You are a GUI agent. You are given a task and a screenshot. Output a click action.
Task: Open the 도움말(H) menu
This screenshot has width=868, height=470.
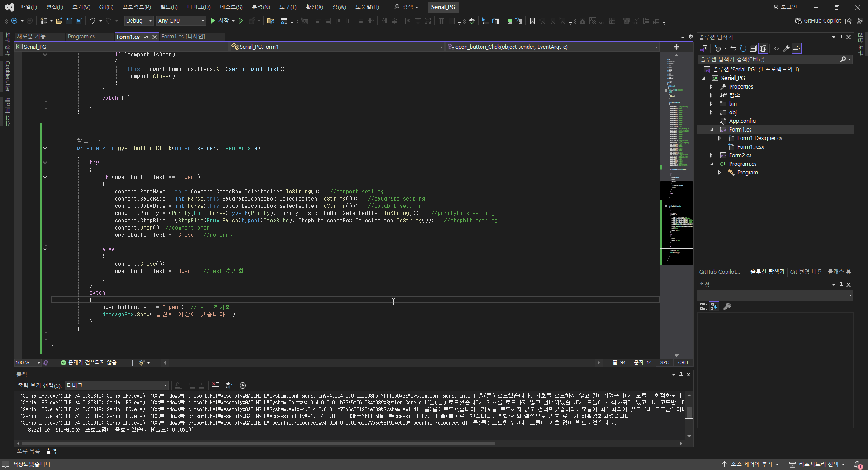click(367, 7)
